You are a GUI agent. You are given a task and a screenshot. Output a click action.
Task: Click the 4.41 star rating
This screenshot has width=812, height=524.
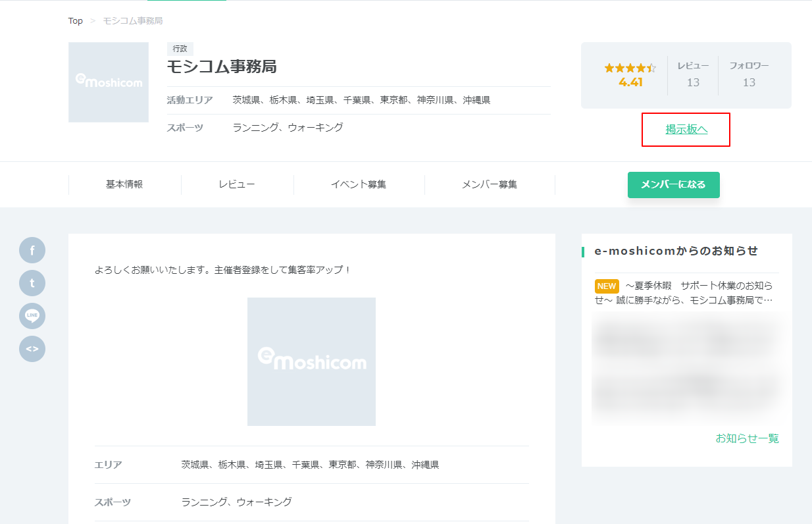pyautogui.click(x=630, y=75)
